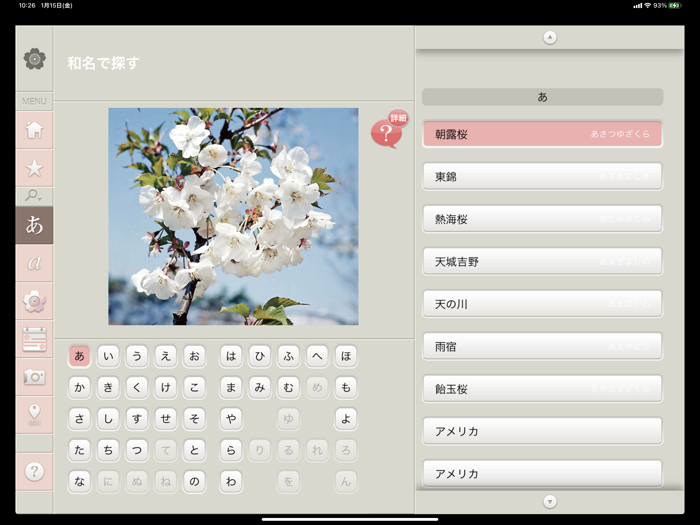Screen dimensions: 700x525
Task: Select 雨宿 in the list
Action: pyautogui.click(x=542, y=346)
